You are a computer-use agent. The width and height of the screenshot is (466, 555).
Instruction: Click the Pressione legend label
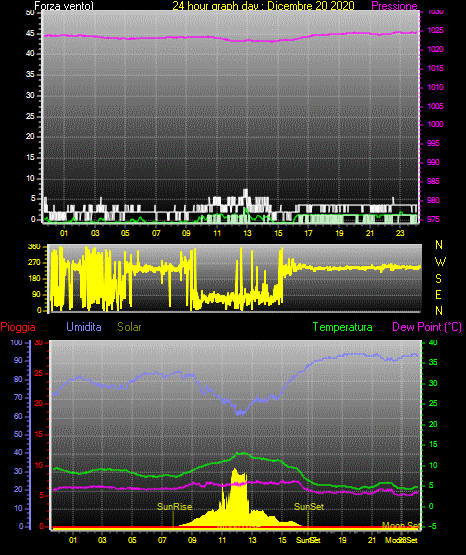click(x=394, y=6)
